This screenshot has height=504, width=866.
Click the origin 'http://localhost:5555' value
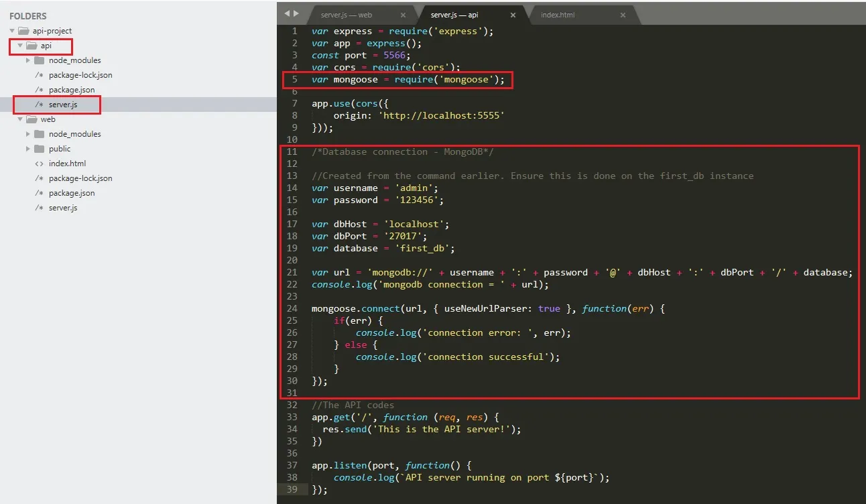pos(441,115)
